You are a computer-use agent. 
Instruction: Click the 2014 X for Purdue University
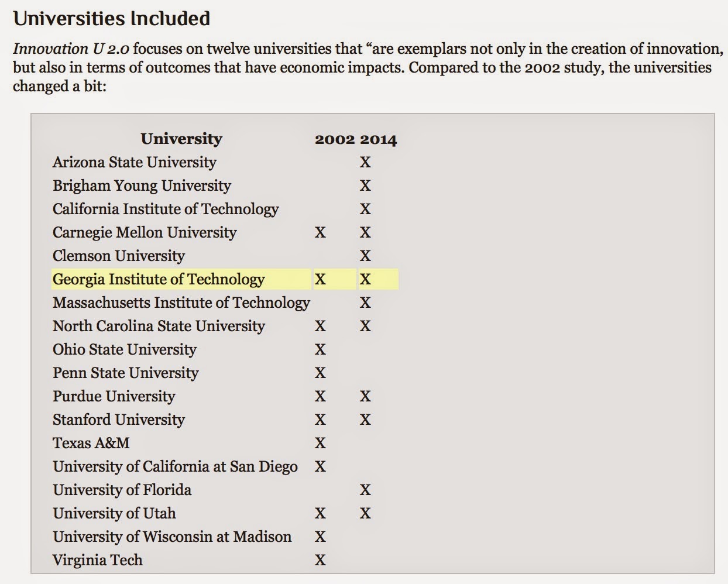click(365, 396)
